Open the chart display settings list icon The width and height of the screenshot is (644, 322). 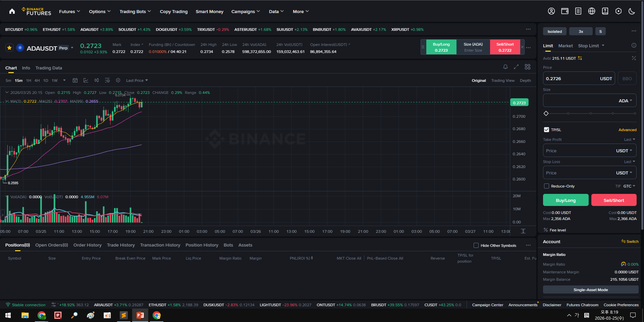coord(107,80)
